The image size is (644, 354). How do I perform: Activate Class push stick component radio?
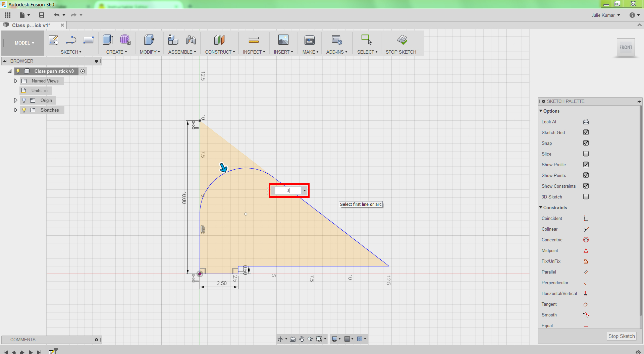[83, 71]
